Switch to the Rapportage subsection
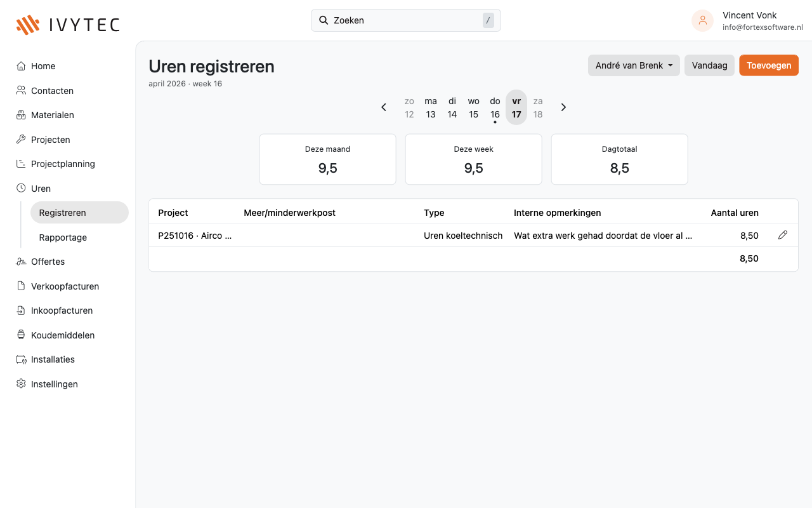This screenshot has height=508, width=812. [x=62, y=237]
